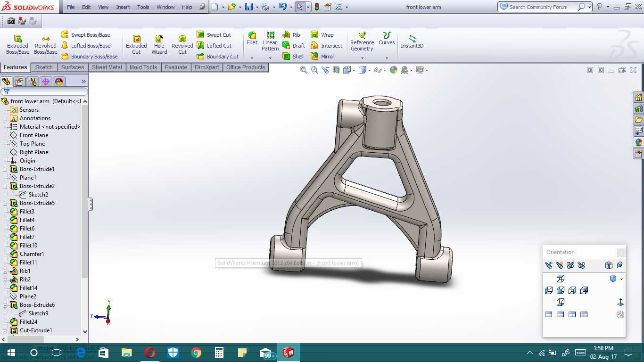Viewport: 644px width, 362px height.
Task: Collapse the Boss-Extrude6 feature node
Action: pyautogui.click(x=5, y=305)
